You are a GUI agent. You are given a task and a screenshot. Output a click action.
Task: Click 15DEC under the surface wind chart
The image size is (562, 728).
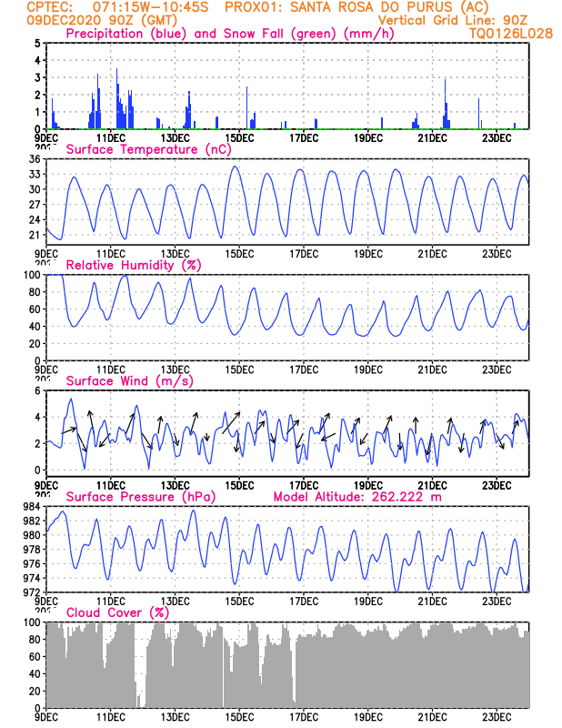[x=239, y=486]
